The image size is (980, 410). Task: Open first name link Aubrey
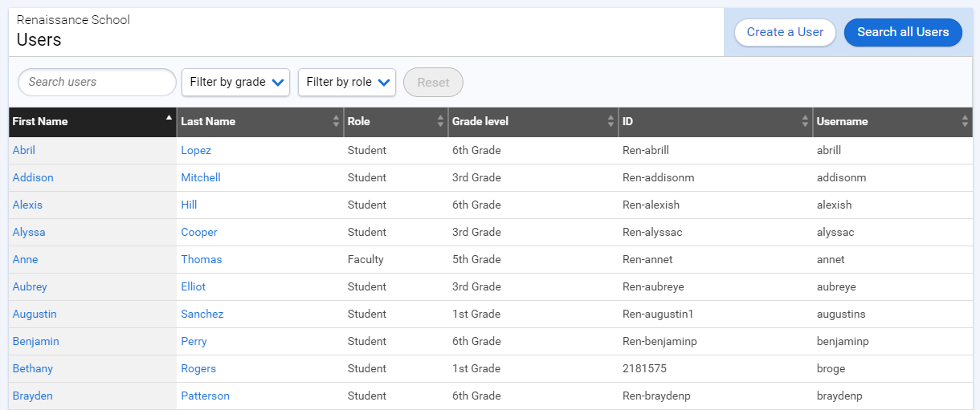click(30, 286)
